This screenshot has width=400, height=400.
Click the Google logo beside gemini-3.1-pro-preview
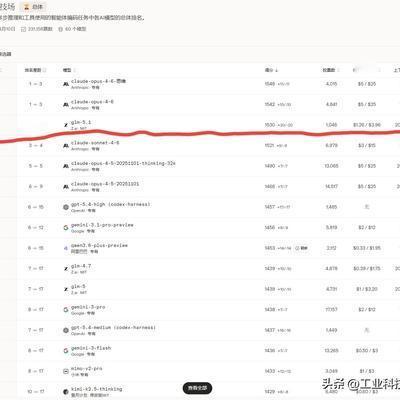click(66, 228)
